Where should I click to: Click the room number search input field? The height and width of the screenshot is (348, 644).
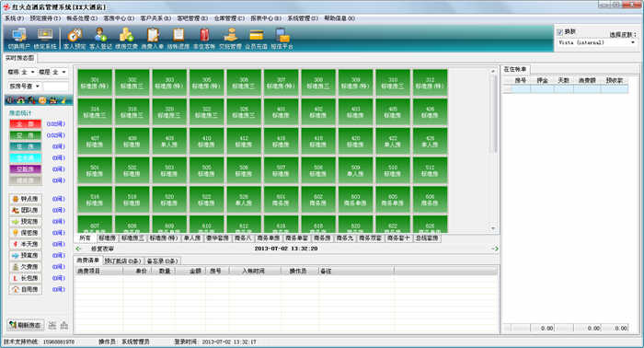coord(56,87)
